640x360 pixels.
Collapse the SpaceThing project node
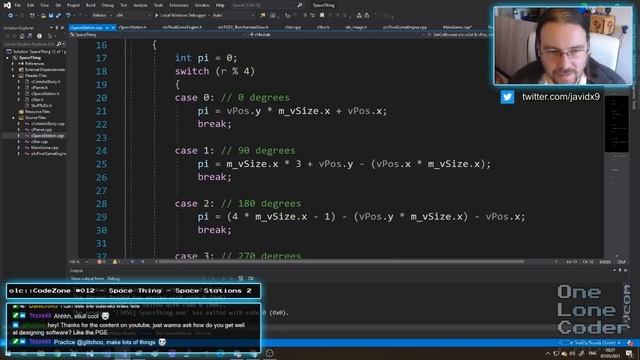(x=7, y=58)
